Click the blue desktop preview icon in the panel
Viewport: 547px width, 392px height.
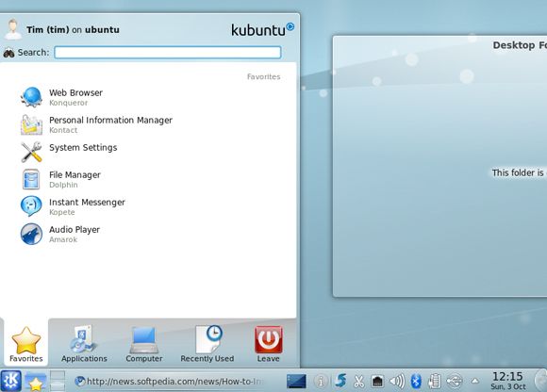296,382
